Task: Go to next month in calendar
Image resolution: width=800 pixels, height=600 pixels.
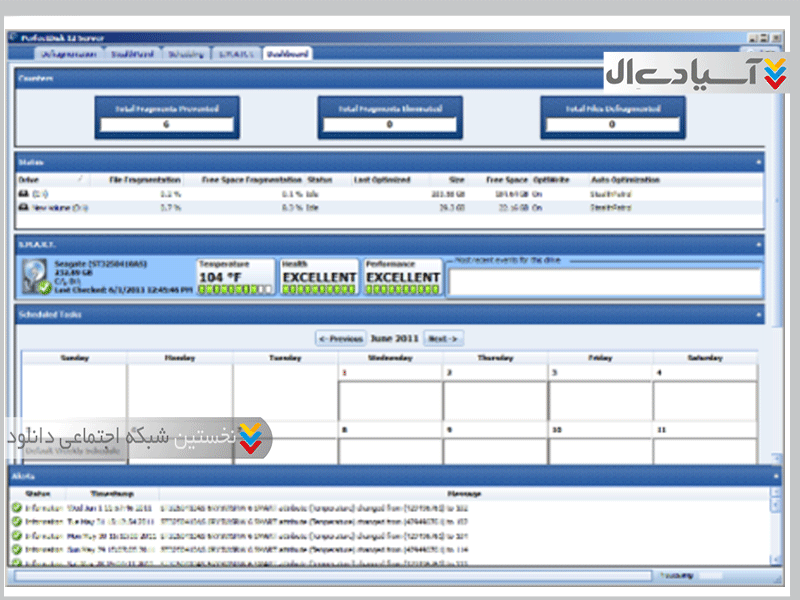Action: point(442,339)
